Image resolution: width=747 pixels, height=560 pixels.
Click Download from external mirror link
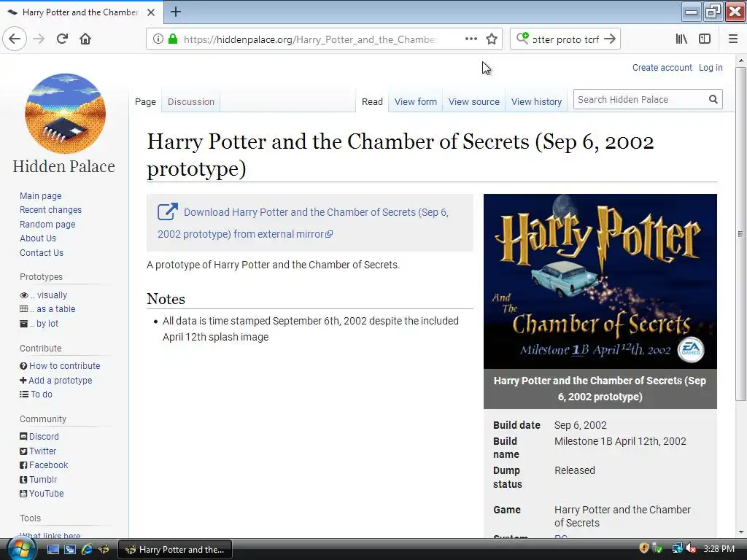303,223
